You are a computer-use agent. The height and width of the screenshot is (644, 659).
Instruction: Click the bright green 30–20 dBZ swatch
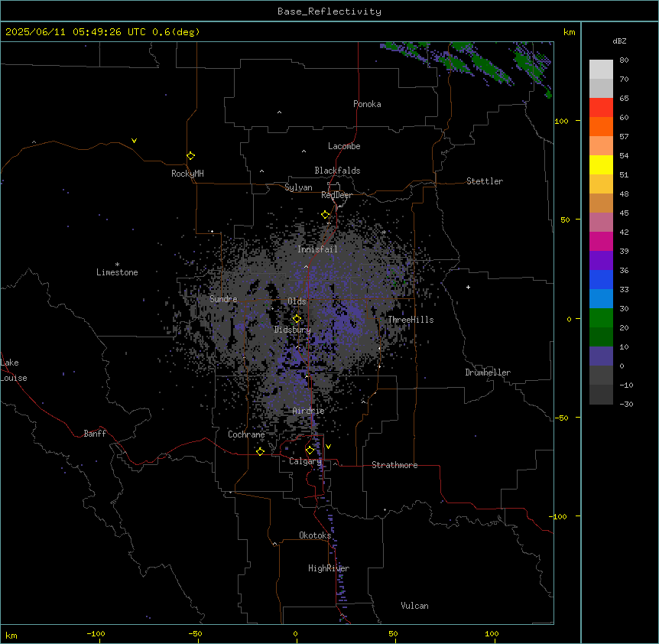(601, 318)
